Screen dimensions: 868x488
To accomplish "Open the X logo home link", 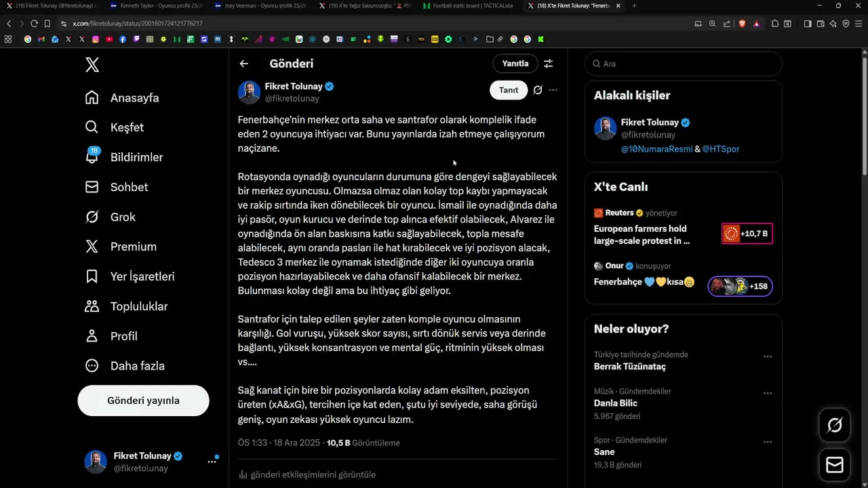I will (92, 65).
